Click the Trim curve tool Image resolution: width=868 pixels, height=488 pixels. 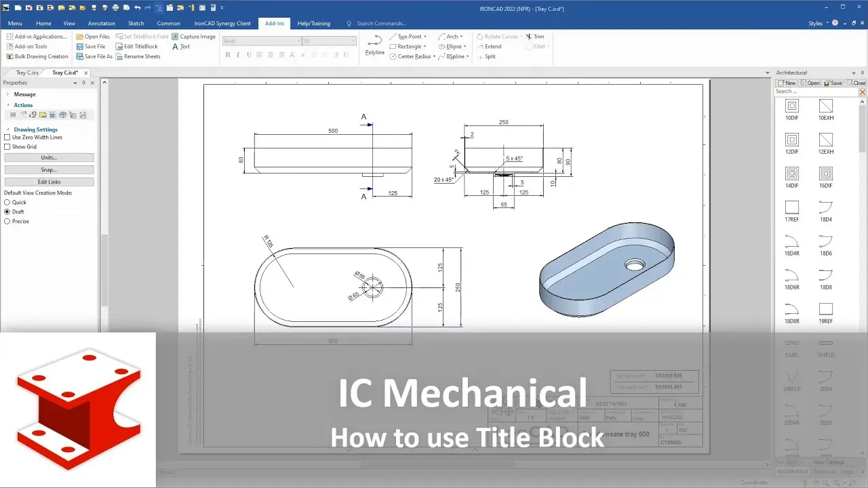[535, 37]
